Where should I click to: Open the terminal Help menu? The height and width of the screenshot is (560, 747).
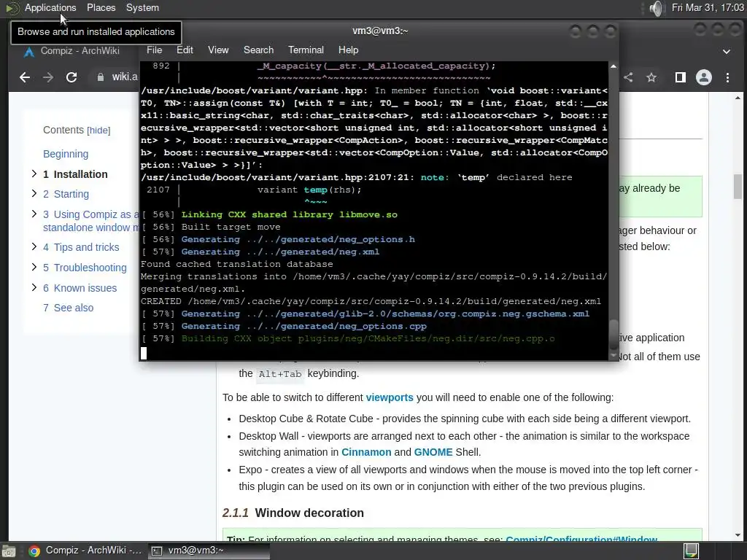click(x=348, y=50)
